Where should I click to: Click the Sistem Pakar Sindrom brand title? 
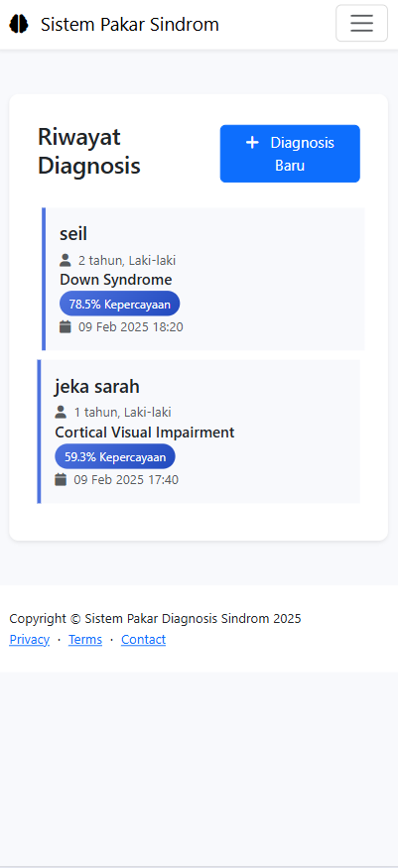coord(130,25)
